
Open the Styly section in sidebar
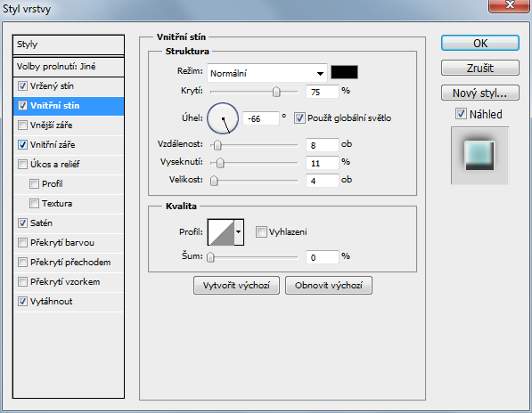(69, 45)
